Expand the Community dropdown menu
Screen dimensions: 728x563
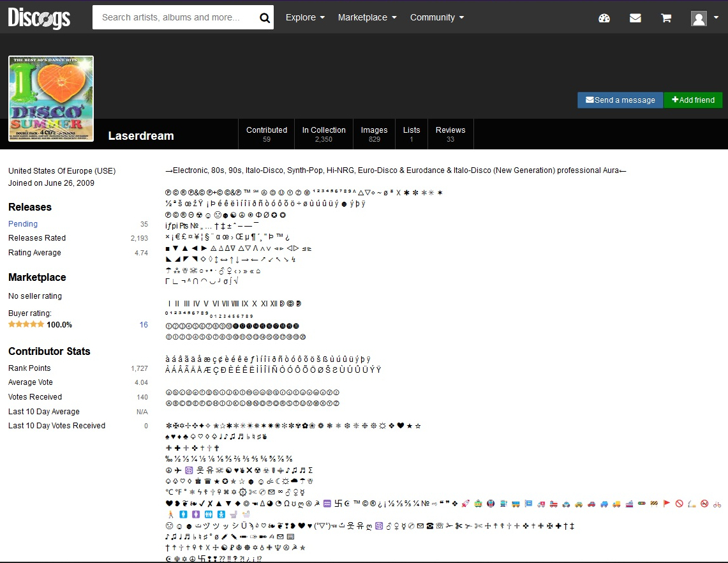click(x=437, y=17)
